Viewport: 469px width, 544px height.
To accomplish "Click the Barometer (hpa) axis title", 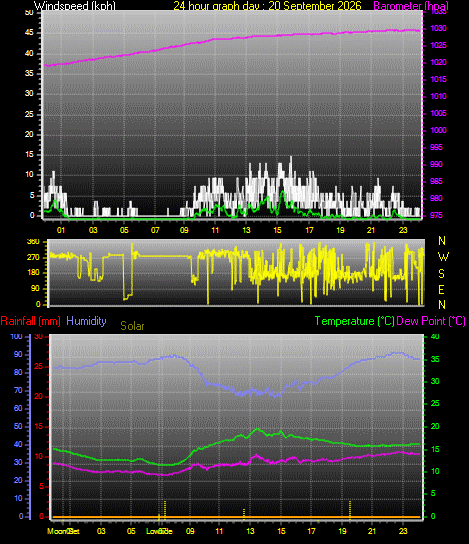I will (x=411, y=6).
